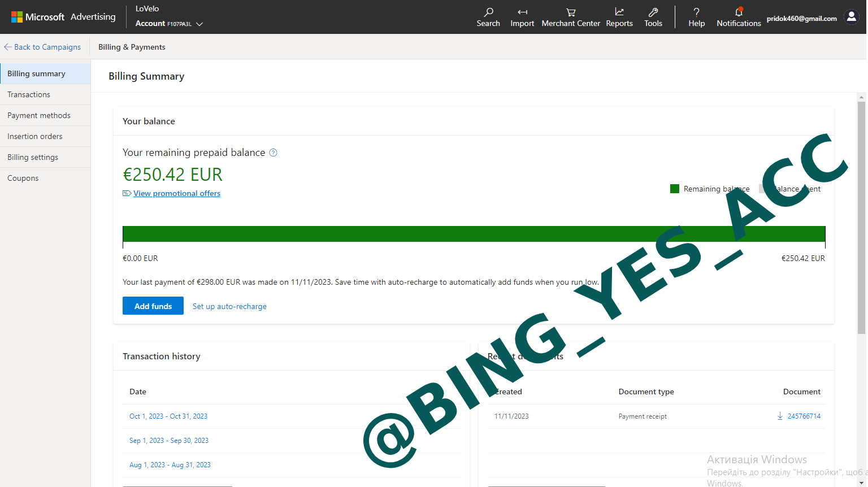Open the Search tool icon
Screen dimensions: 868x487
tap(488, 12)
